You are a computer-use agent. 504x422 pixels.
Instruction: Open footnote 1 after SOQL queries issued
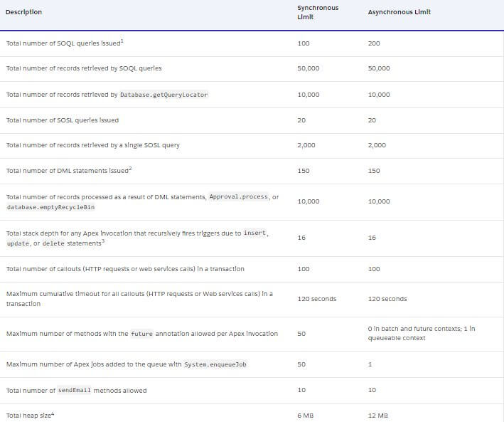[122, 41]
